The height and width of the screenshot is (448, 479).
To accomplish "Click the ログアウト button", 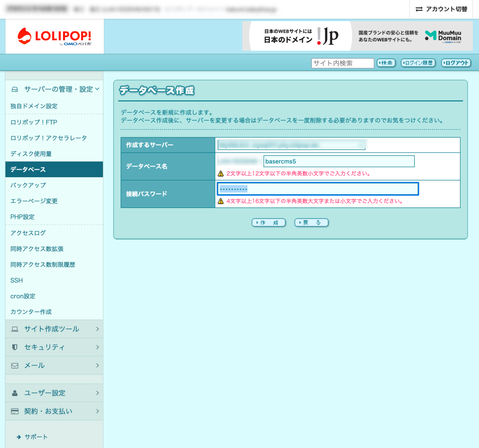I will tap(455, 63).
